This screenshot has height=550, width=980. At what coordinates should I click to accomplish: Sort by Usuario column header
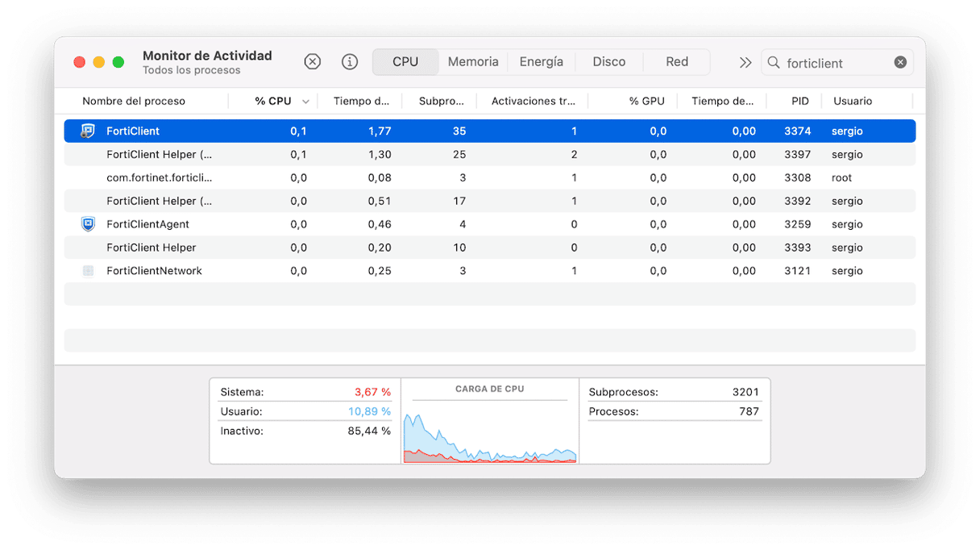853,101
